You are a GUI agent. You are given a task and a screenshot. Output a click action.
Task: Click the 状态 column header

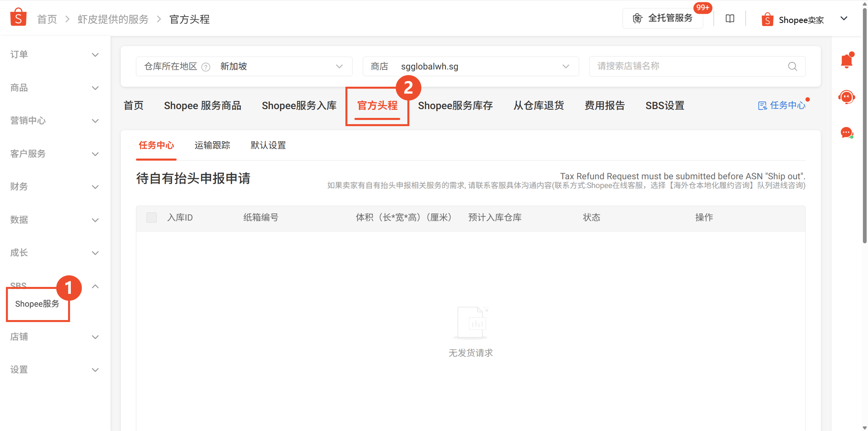pos(591,218)
